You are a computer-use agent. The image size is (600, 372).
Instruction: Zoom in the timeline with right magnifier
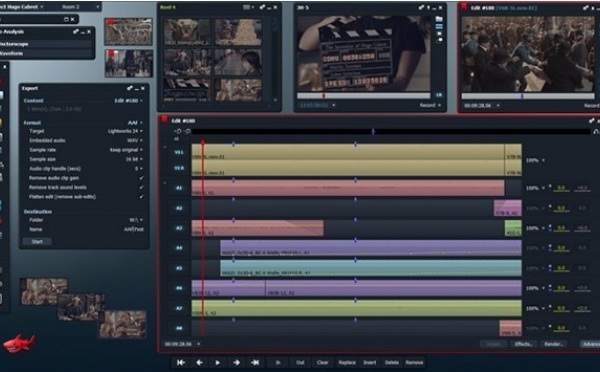point(187,131)
